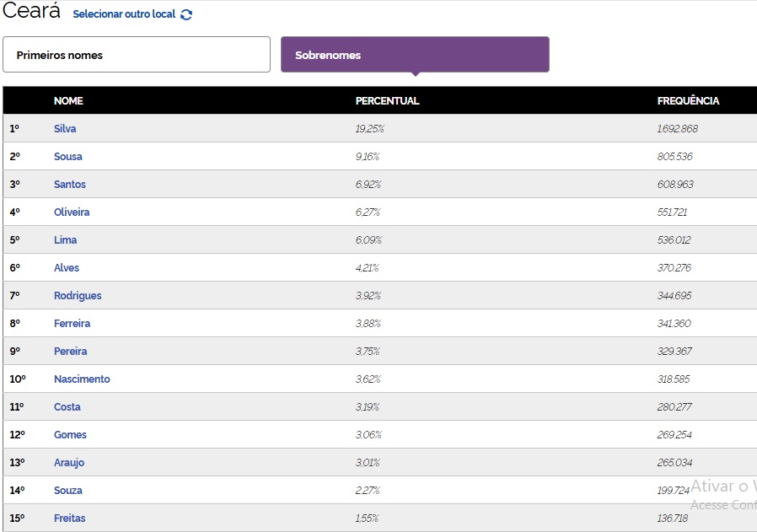Image resolution: width=757 pixels, height=532 pixels.
Task: Open the Silva surname link
Action: click(65, 129)
